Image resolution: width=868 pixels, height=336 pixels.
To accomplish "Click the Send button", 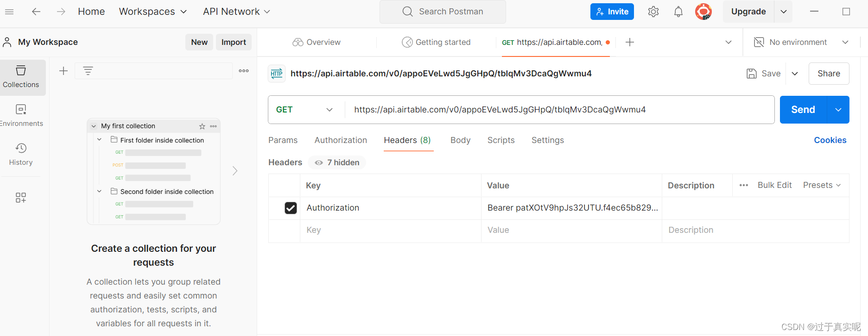I will [803, 110].
